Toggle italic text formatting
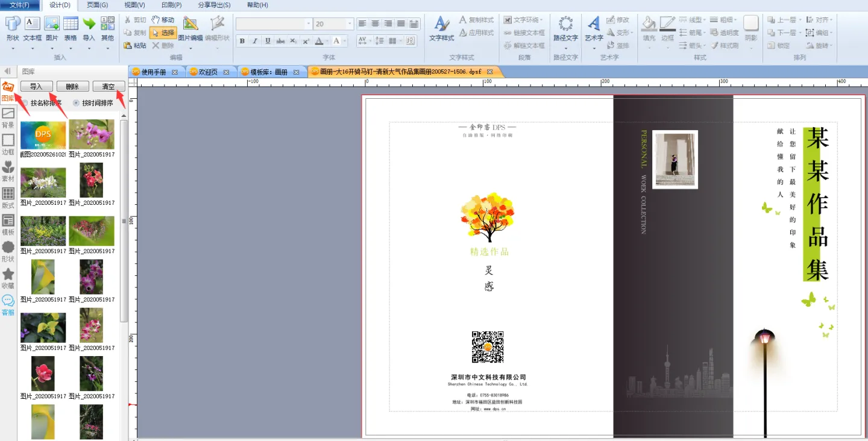868x441 pixels. tap(254, 41)
